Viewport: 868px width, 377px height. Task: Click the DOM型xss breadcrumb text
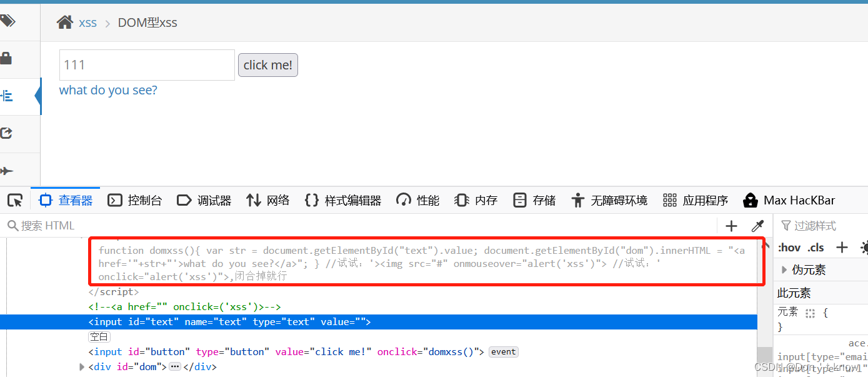click(147, 23)
